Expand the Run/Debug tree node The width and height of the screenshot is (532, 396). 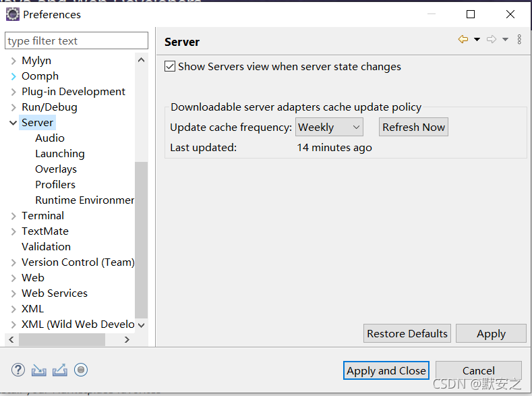pos(13,107)
